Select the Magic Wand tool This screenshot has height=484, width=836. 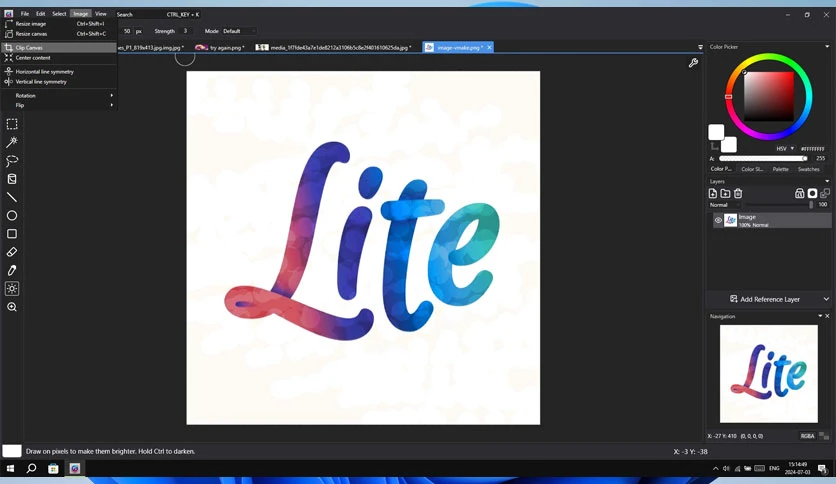coord(12,142)
